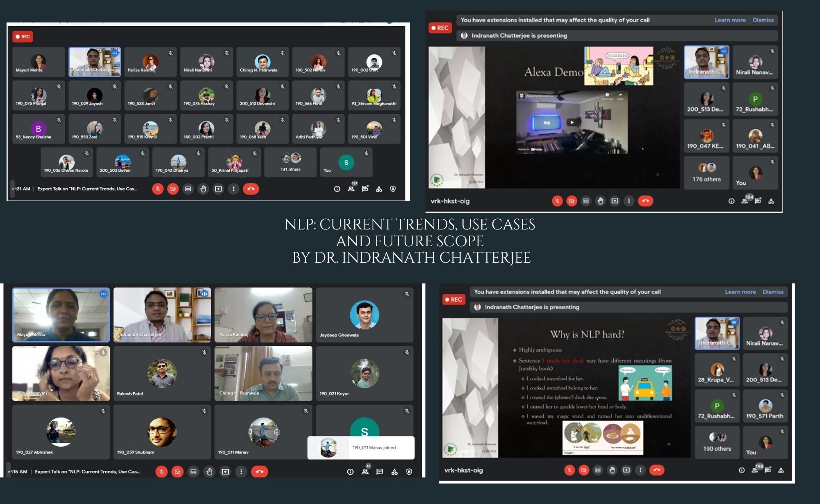820x504 pixels.
Task: Open chat panel in top-left meeting toolbar
Action: click(365, 189)
